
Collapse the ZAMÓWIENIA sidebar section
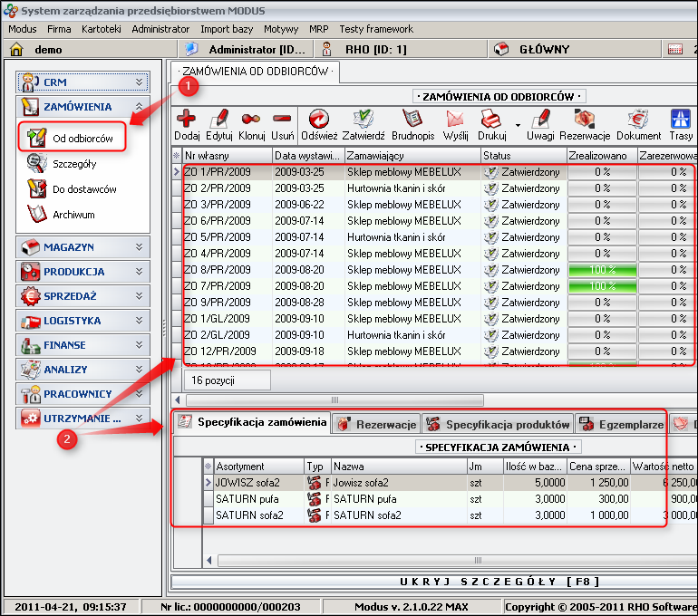pyautogui.click(x=139, y=107)
